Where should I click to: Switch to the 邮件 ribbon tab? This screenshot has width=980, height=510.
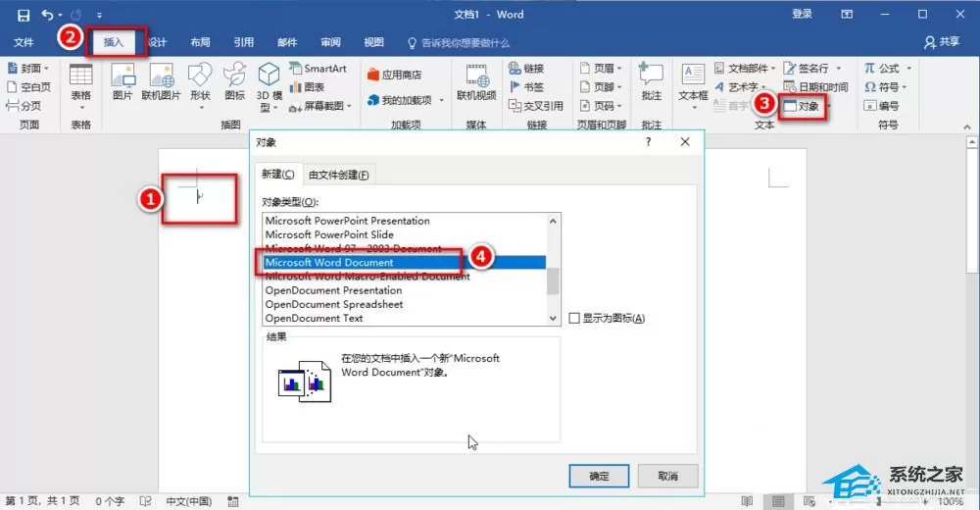(287, 42)
